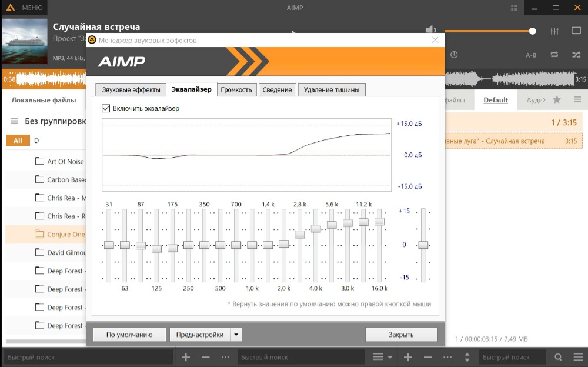Image resolution: width=588 pixels, height=367 pixels.
Task: Open the equalizer/sound effects icon beside the volume slider
Action: tap(554, 31)
